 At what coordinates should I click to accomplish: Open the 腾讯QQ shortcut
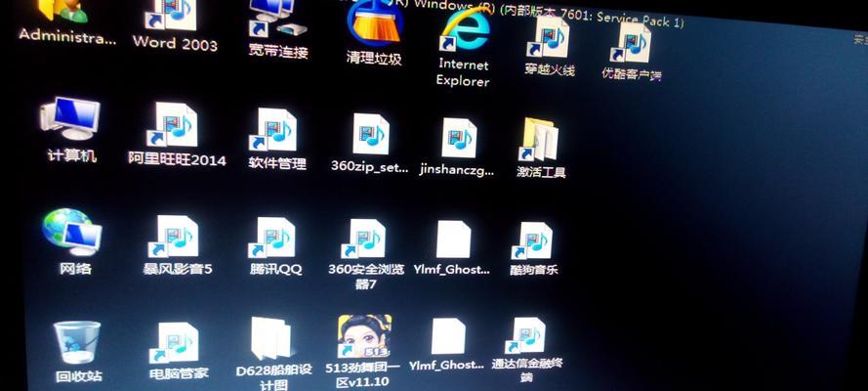pyautogui.click(x=273, y=238)
